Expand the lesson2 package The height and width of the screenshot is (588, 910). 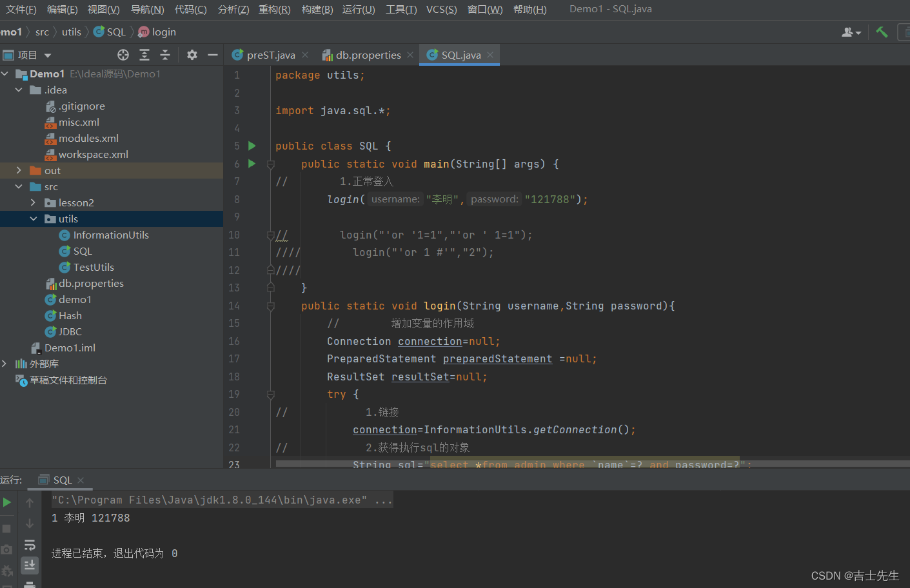[x=34, y=202]
